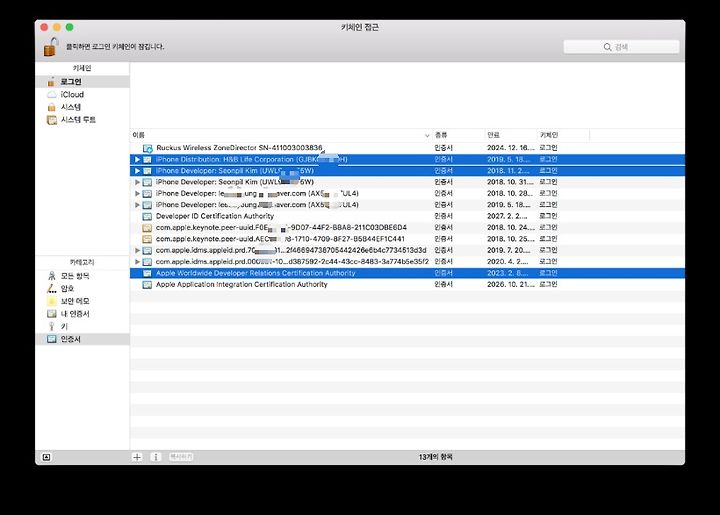Select Ruckus Wireless ZoneDirector SN-411003003836 row
The image size is (720, 515).
click(x=407, y=148)
